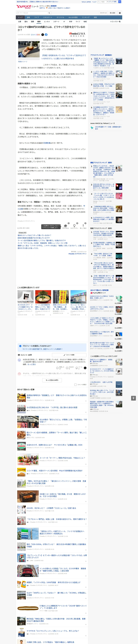Open the 'エキスパート' tab
Viewport: 138px width, 644px height.
[x=48, y=17]
